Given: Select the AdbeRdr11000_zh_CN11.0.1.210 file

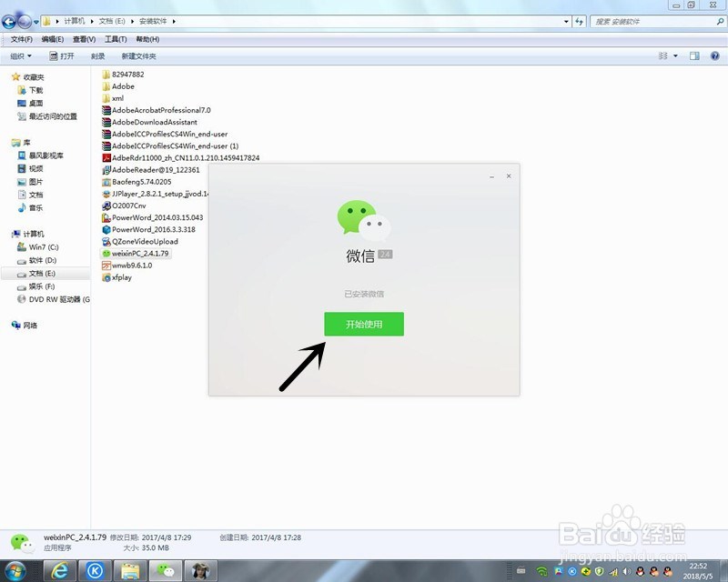Looking at the screenshot, I should 180,158.
